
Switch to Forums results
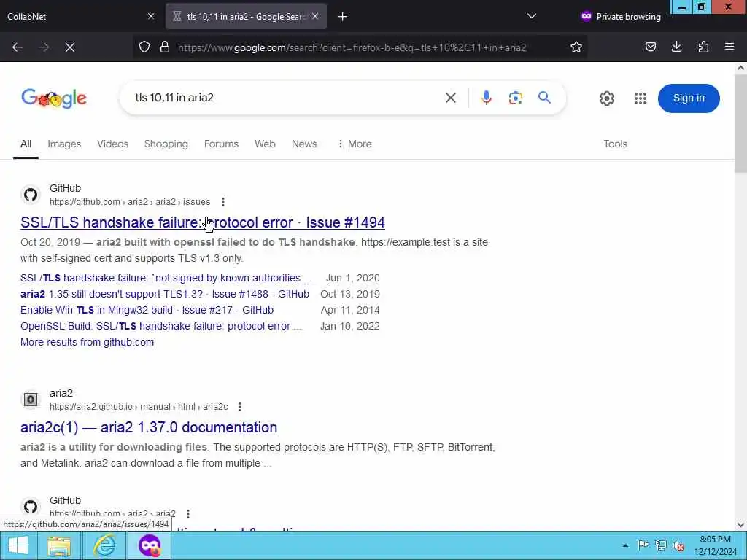[x=221, y=144]
